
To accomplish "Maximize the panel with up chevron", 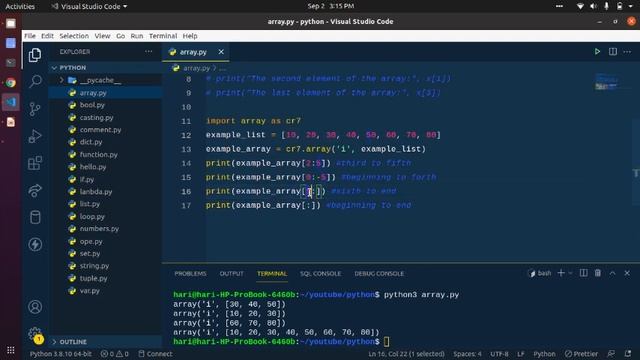I will [x=613, y=273].
